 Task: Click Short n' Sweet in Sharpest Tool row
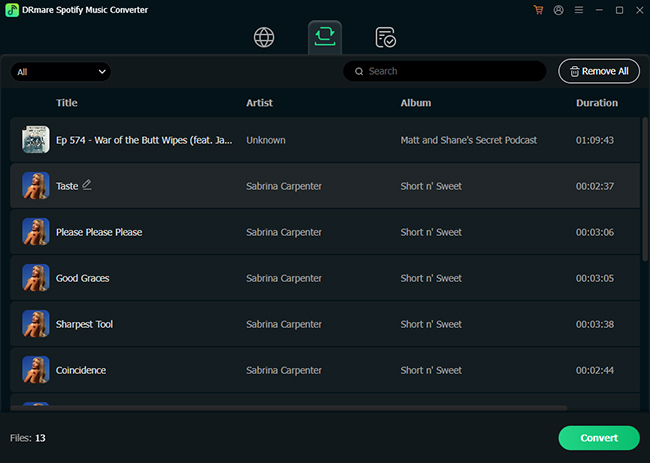tap(431, 324)
